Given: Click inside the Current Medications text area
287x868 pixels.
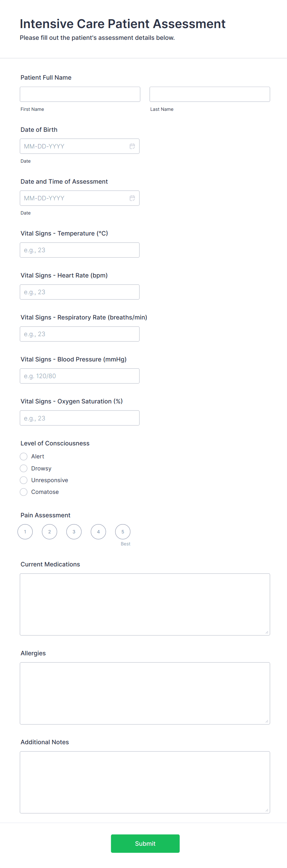Looking at the screenshot, I should [145, 604].
